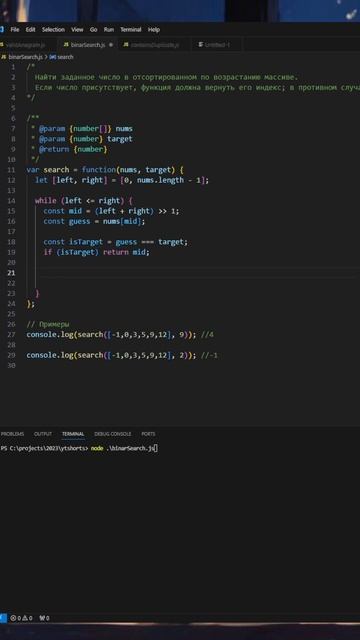Click the 'let [left, right]' declaration line

tap(122, 180)
